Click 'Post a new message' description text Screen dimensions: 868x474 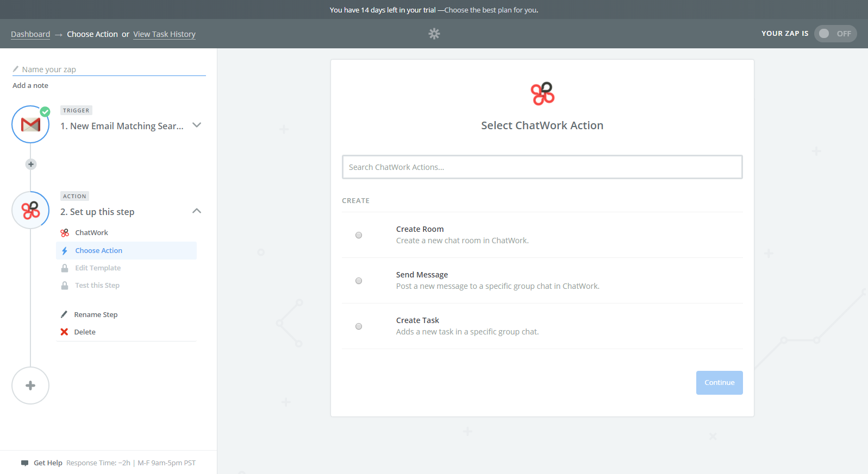498,286
